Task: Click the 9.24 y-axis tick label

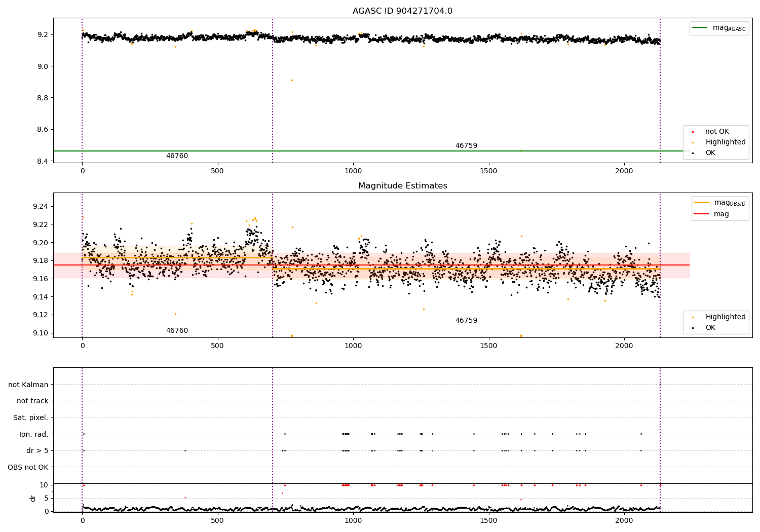Action: tap(41, 207)
